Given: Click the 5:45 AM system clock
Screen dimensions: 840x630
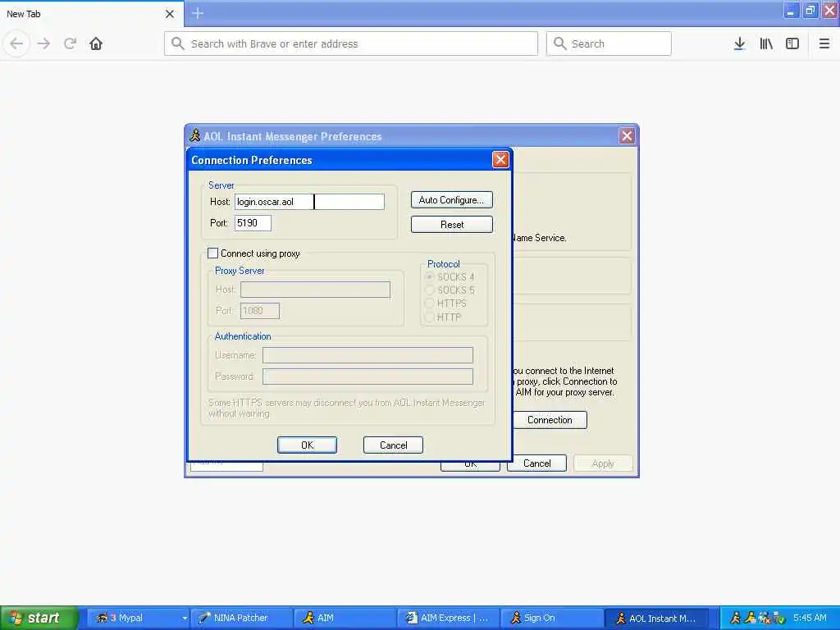Looking at the screenshot, I should pos(810,618).
